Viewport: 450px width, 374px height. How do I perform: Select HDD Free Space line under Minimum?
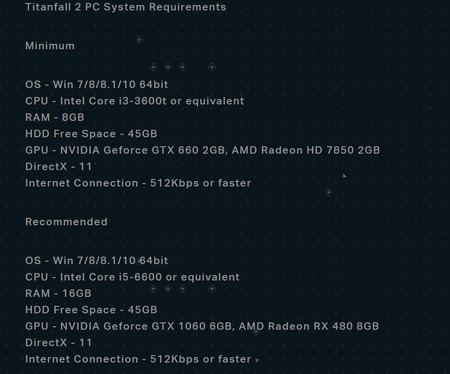tap(91, 134)
